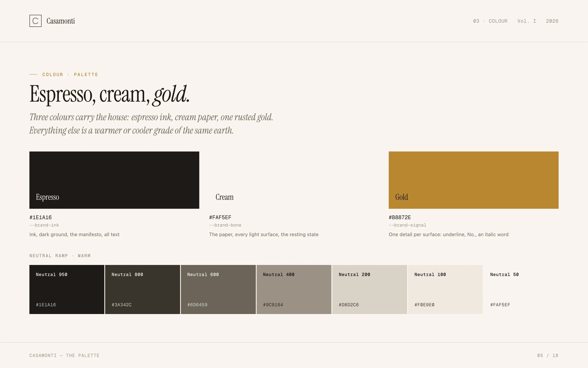Viewport: 588px width, 368px height.
Task: Pick the Cream brand colour swatch
Action: [x=294, y=180]
